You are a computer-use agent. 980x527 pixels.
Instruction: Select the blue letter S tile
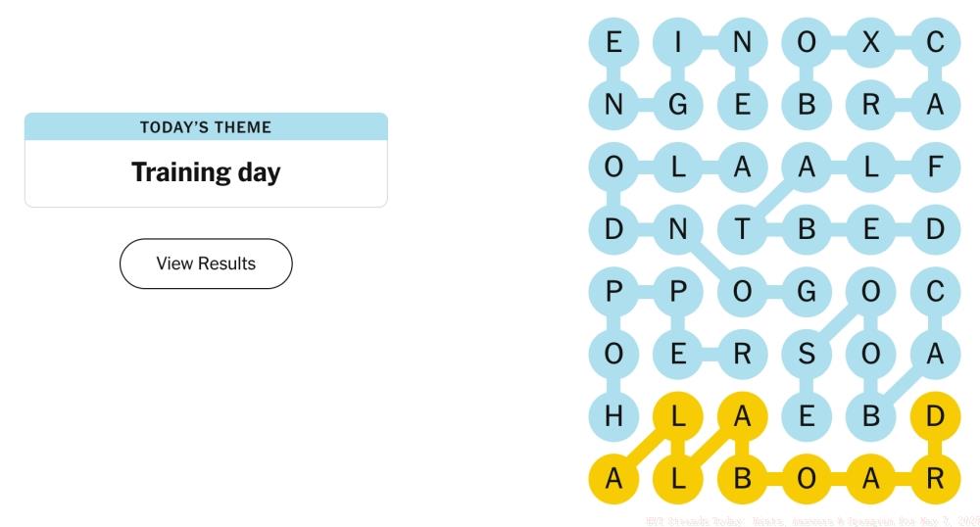[x=807, y=354]
